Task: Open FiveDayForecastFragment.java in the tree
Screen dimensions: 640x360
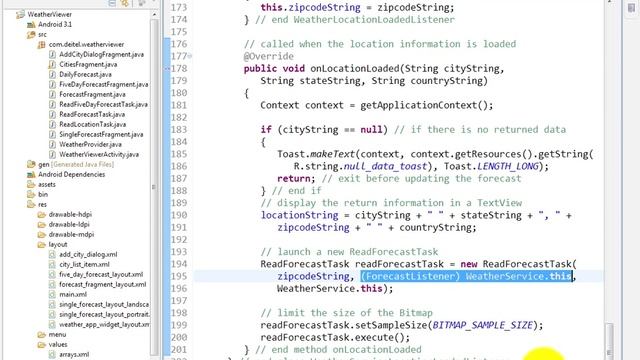Action: (x=104, y=84)
